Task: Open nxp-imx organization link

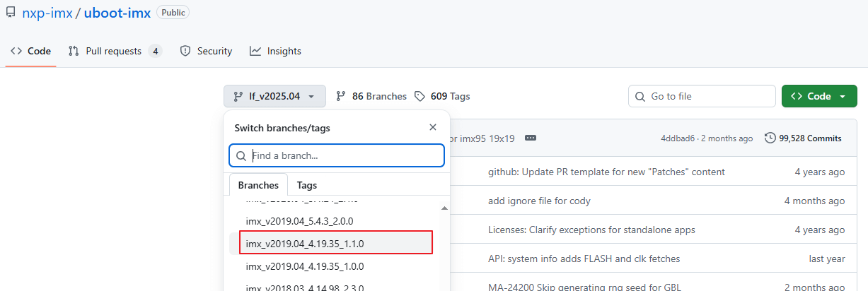Action: tap(47, 13)
